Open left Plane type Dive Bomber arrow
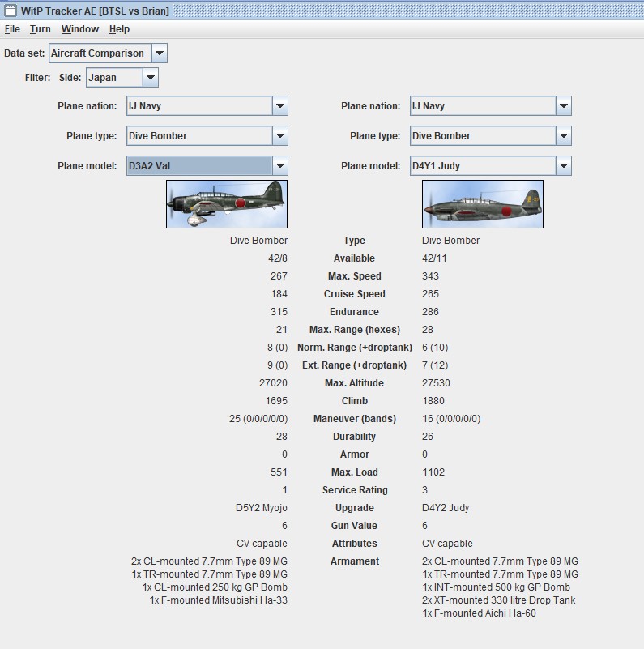Viewport: 644px width, 649px height. pos(280,136)
